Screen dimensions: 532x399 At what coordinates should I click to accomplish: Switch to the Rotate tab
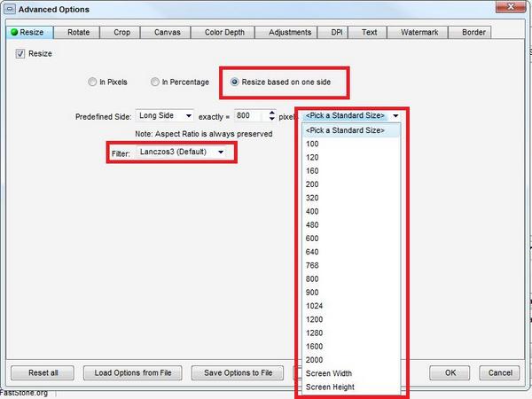pyautogui.click(x=78, y=33)
